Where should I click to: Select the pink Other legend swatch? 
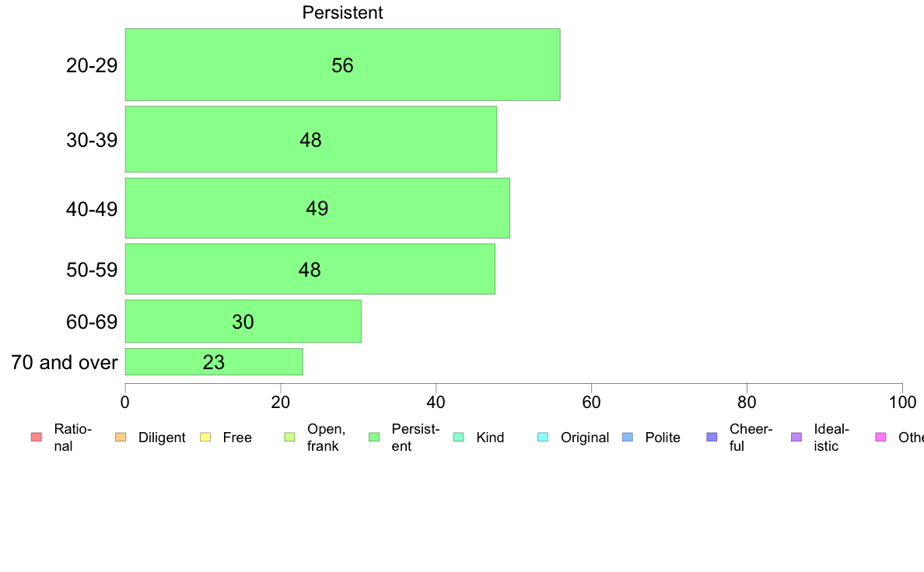pos(881,437)
